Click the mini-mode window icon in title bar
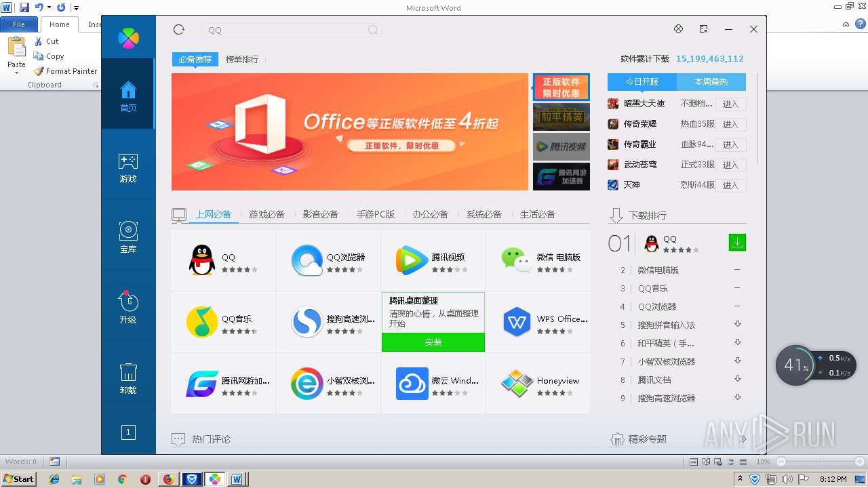 tap(703, 29)
